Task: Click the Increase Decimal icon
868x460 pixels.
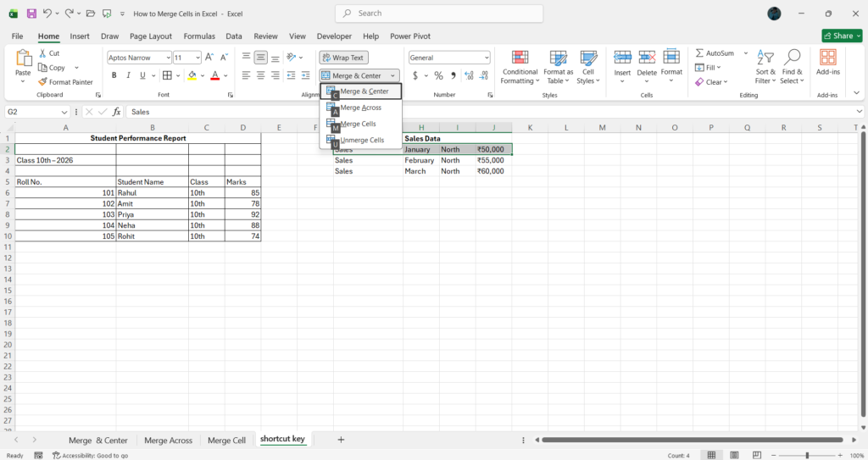Action: tap(469, 75)
